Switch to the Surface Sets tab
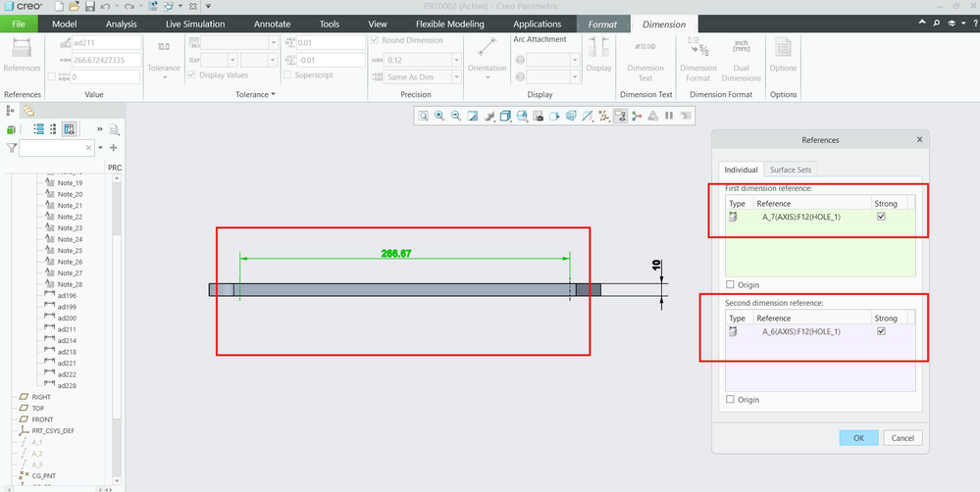The height and width of the screenshot is (492, 980). [x=791, y=170]
